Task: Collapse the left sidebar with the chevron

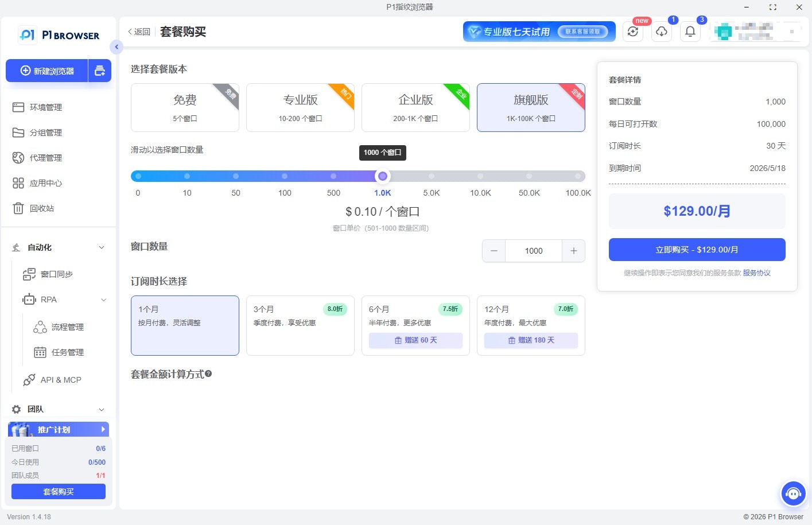Action: (x=116, y=47)
